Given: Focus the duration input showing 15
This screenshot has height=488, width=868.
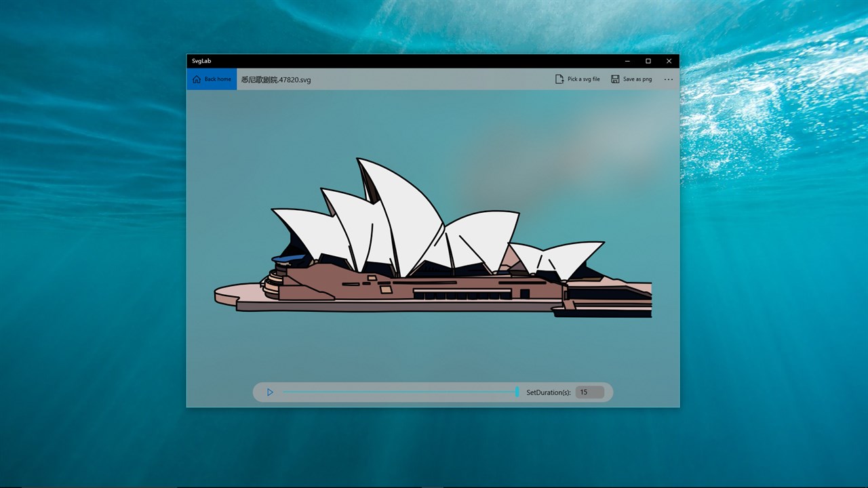Looking at the screenshot, I should [589, 392].
